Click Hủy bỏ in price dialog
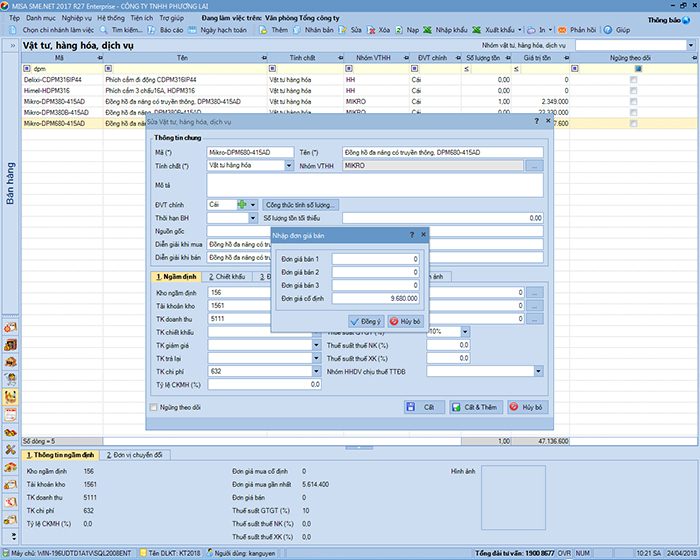 [405, 322]
